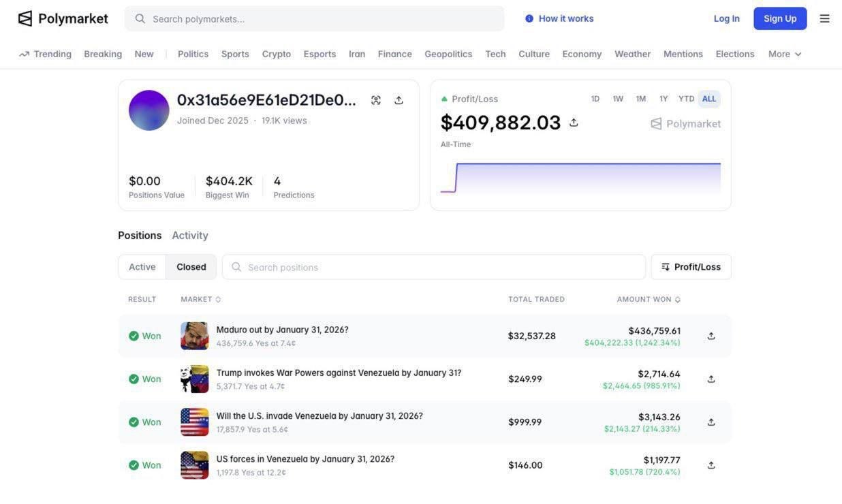Open the Geopolitics category

448,54
